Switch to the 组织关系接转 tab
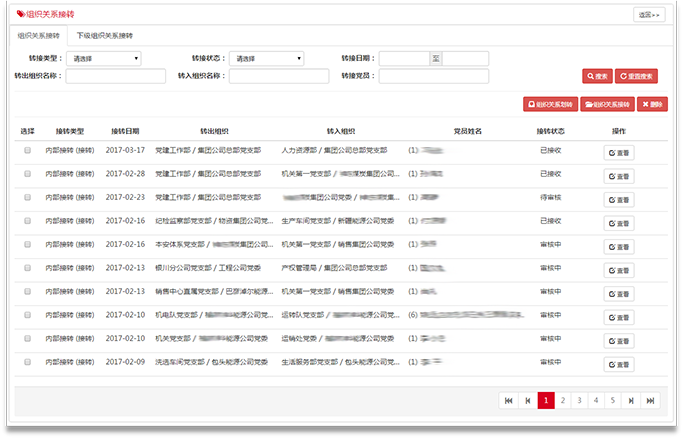 coord(38,36)
